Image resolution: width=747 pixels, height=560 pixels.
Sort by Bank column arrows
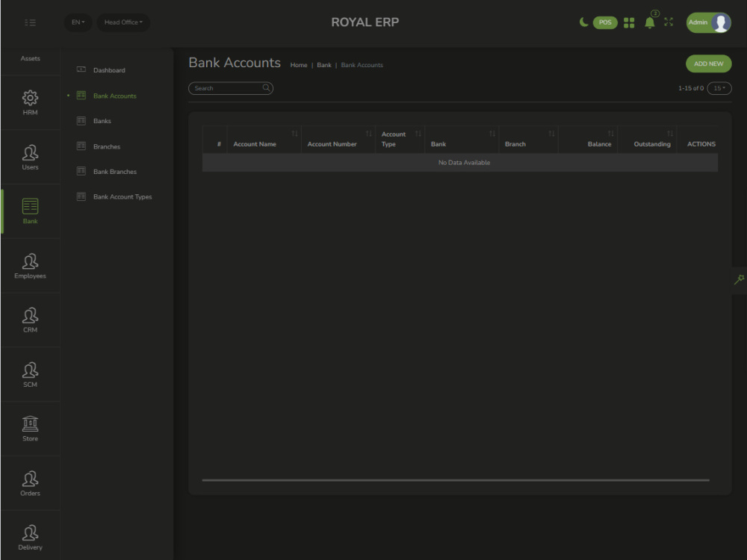point(492,134)
